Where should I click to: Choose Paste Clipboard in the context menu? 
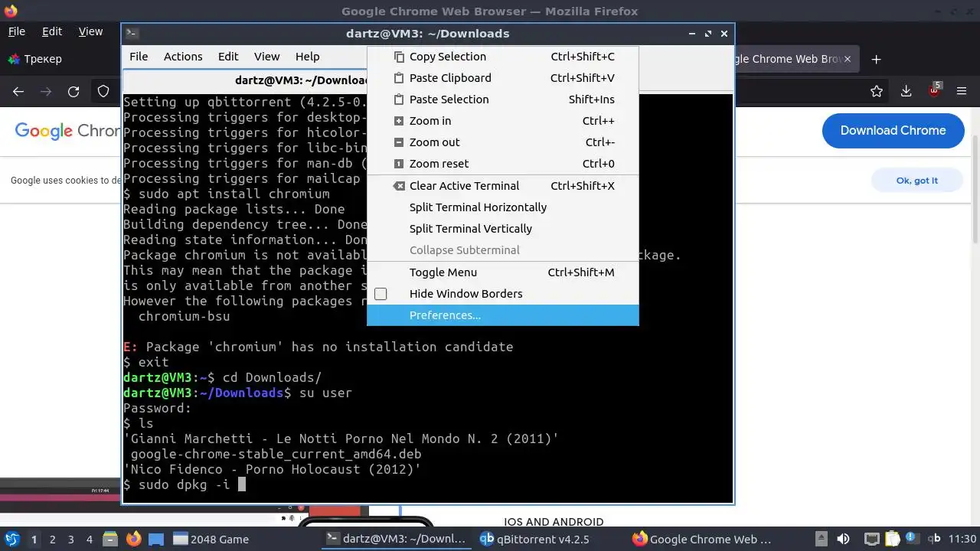[x=502, y=78]
